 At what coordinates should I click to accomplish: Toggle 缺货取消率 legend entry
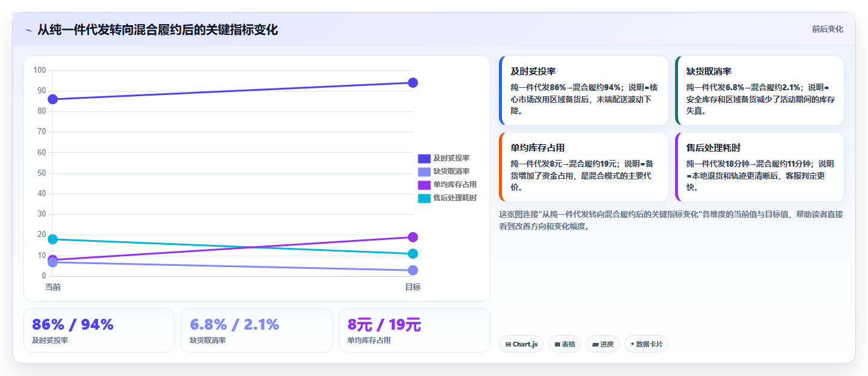[444, 171]
